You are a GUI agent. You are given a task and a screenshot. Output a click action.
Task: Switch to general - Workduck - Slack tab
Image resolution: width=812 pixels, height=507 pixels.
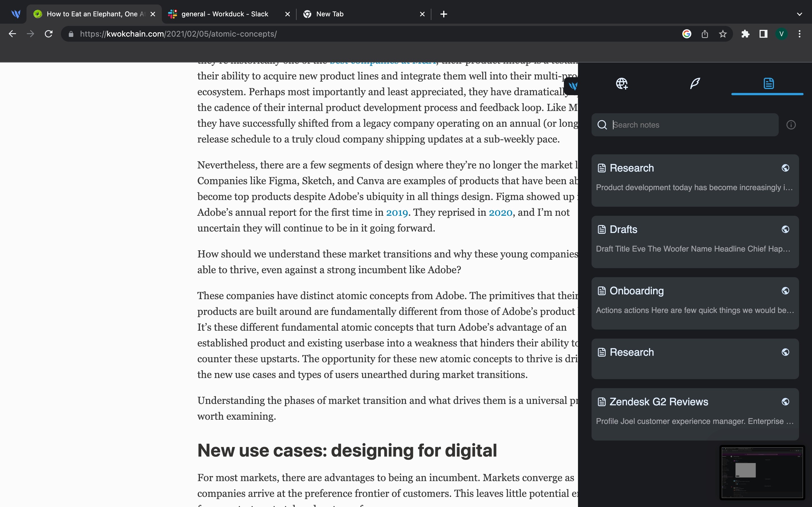pos(225,14)
